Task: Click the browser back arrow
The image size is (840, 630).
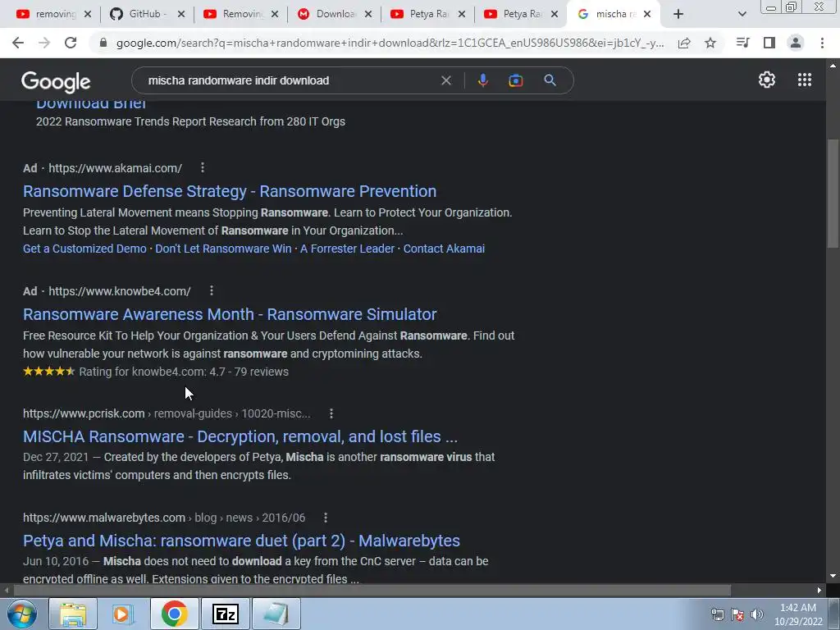Action: [x=18, y=43]
